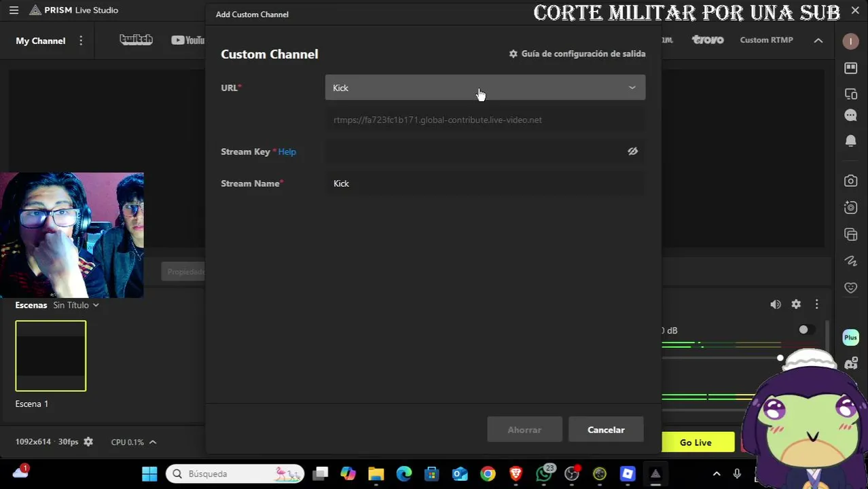
Task: Open the PRISM hamburger menu
Action: click(x=14, y=10)
